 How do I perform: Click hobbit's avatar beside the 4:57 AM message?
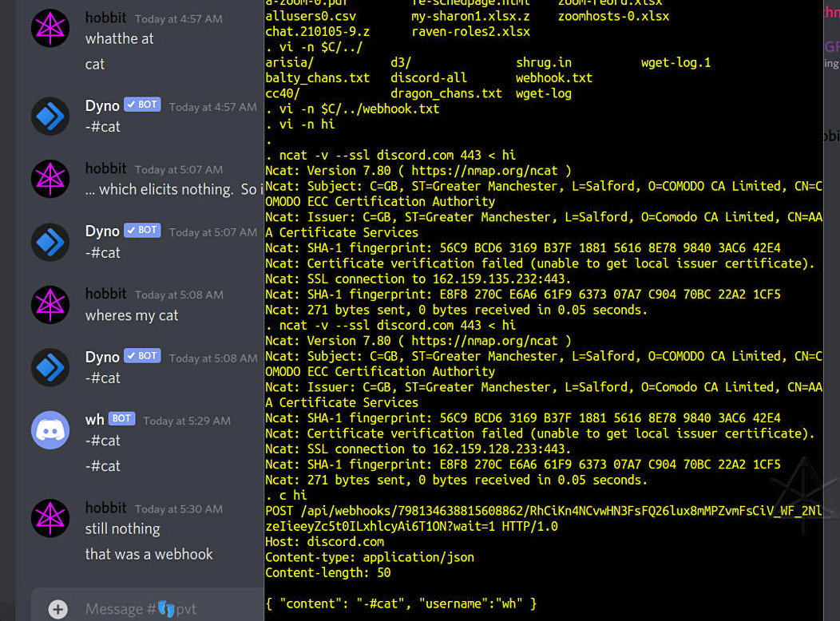coord(50,30)
